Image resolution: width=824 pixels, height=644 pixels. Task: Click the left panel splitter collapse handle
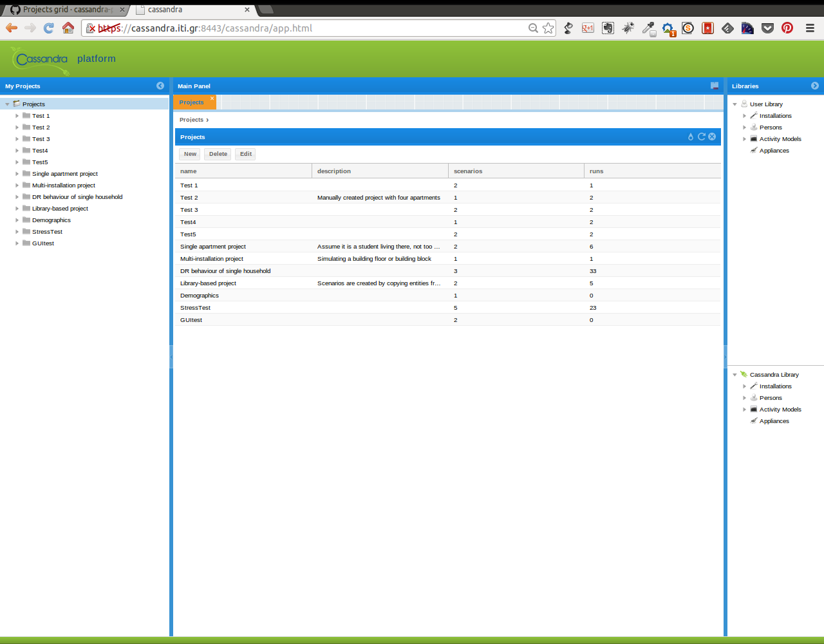point(171,356)
